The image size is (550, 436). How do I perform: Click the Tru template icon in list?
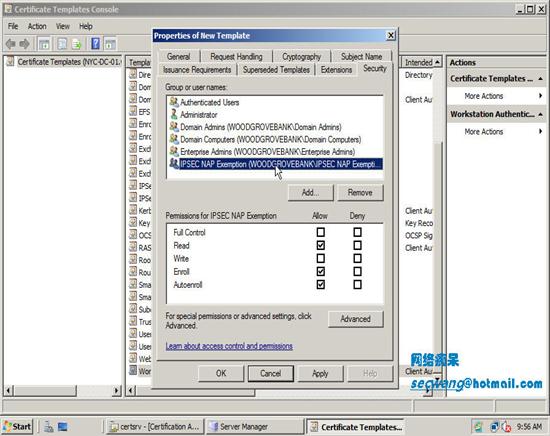133,321
